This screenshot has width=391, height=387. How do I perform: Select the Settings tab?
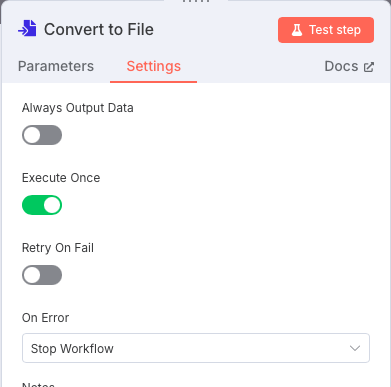click(x=154, y=66)
